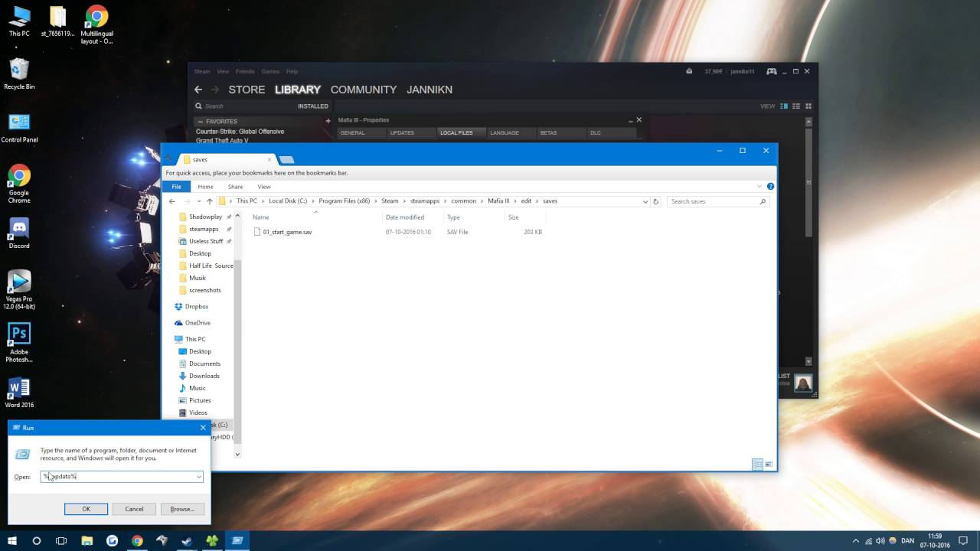Go up one folder in Explorer

pos(210,201)
